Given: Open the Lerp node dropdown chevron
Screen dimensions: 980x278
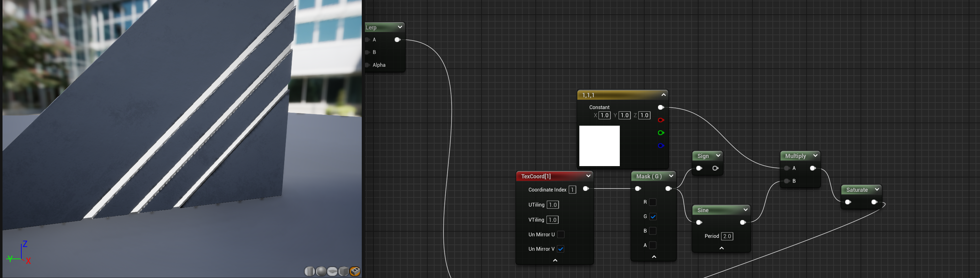Looking at the screenshot, I should click(x=400, y=27).
